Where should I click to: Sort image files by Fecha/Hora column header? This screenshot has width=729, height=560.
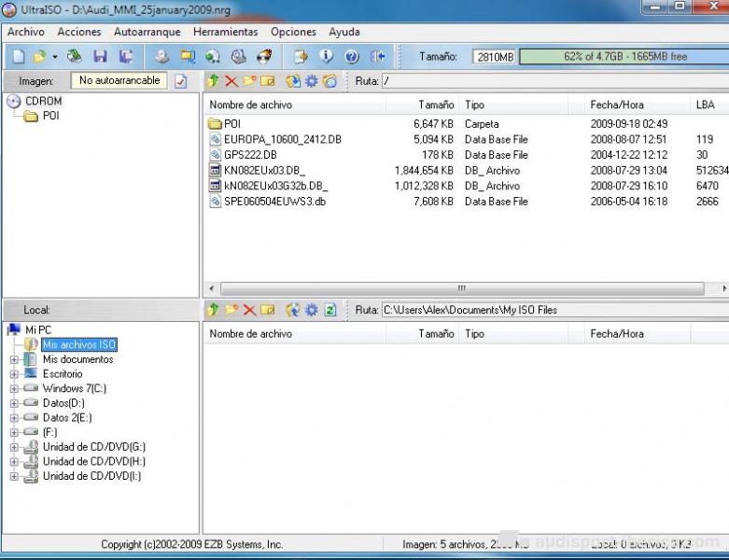pyautogui.click(x=637, y=105)
